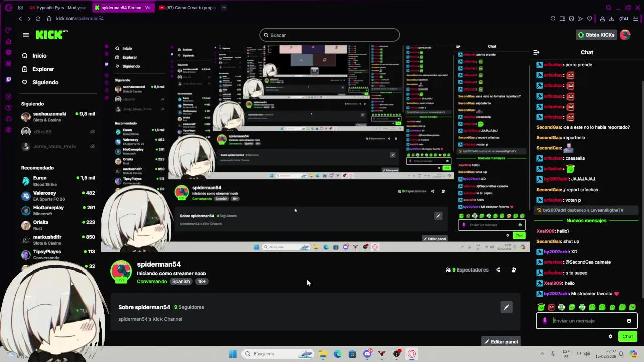Click the purple microphone icon in chat input
The height and width of the screenshot is (362, 644).
[x=545, y=321]
